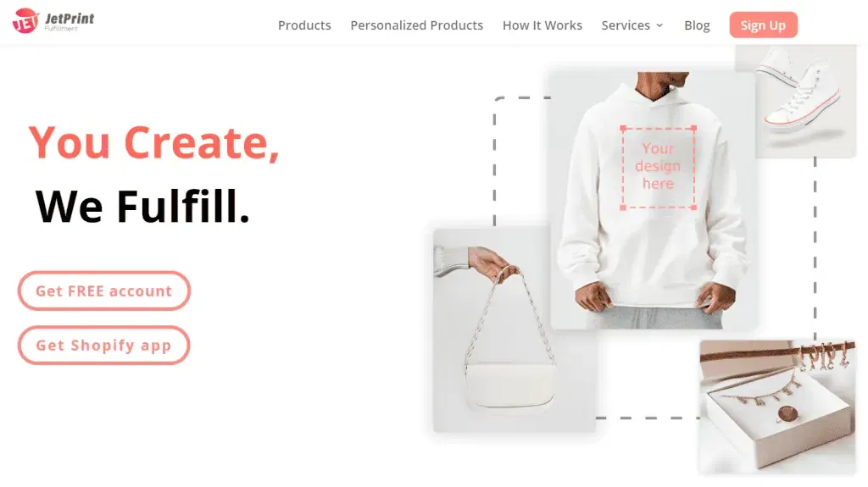This screenshot has height=487, width=868.
Task: Click the top-left corner handle of design box
Action: (623, 129)
